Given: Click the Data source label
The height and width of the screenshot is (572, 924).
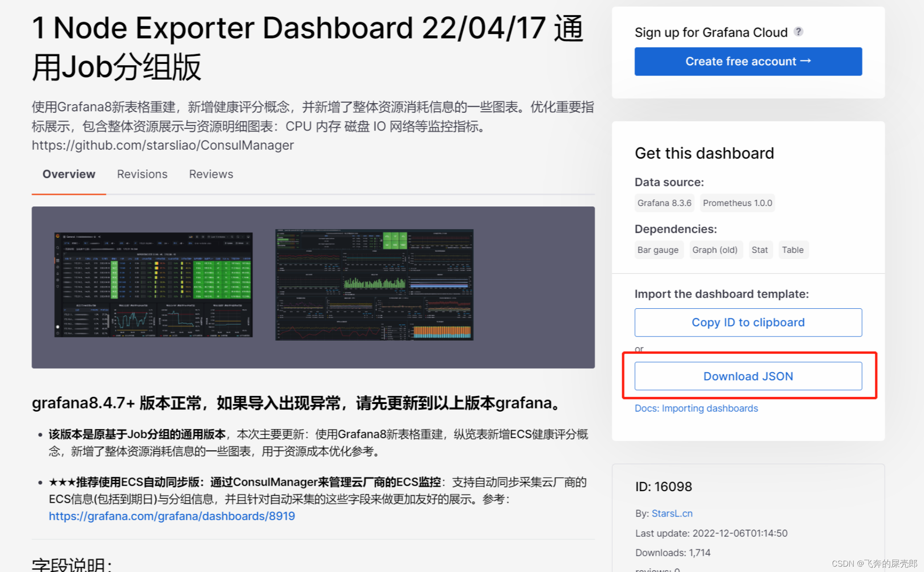Looking at the screenshot, I should tap(669, 182).
